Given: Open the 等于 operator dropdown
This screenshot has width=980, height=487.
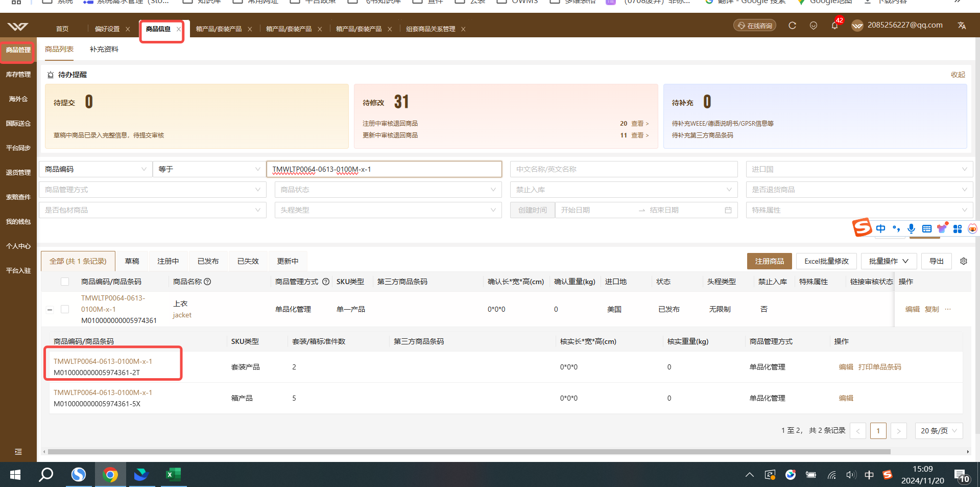Looking at the screenshot, I should point(209,169).
